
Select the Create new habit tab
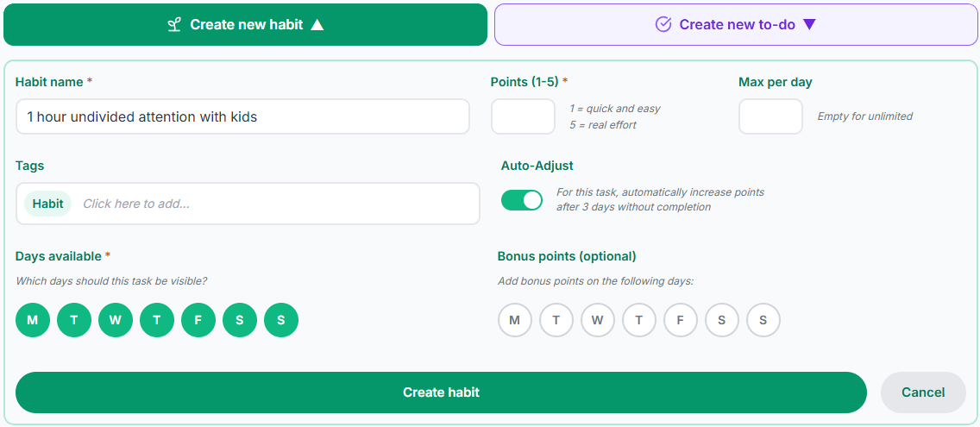point(245,24)
